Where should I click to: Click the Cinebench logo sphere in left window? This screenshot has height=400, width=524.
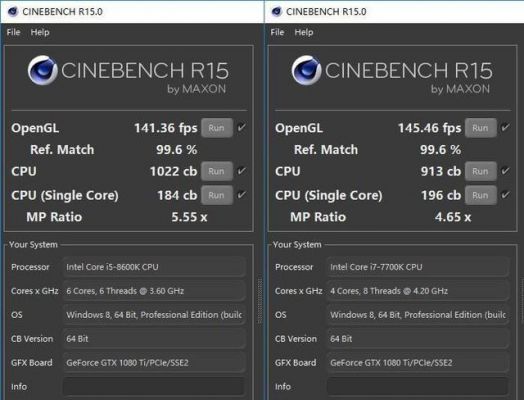click(42, 71)
